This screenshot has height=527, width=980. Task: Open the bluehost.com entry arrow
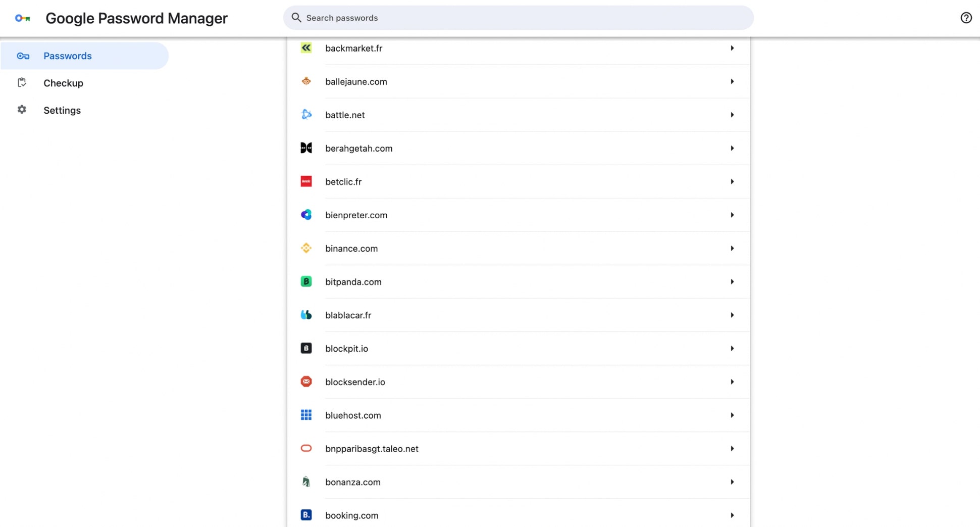click(732, 415)
